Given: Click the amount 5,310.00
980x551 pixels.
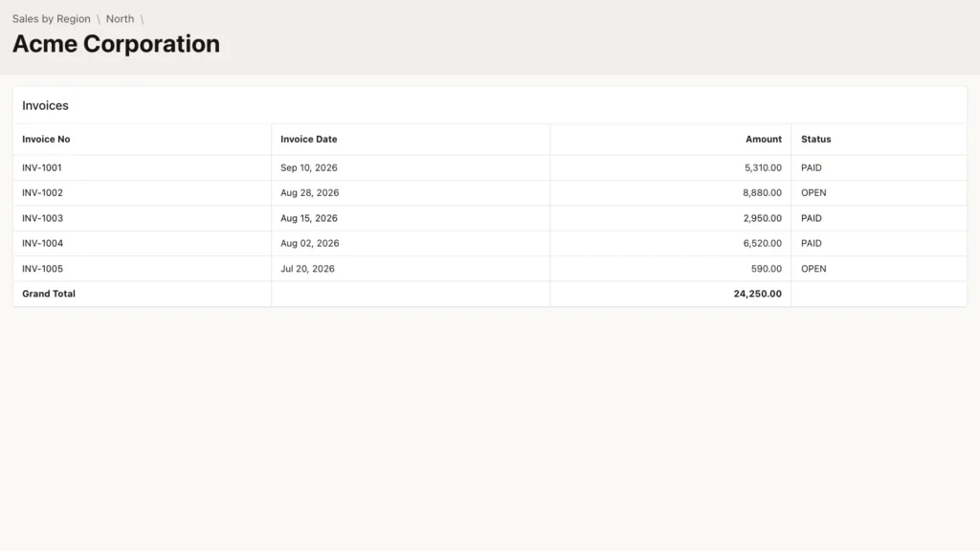Looking at the screenshot, I should [x=763, y=168].
